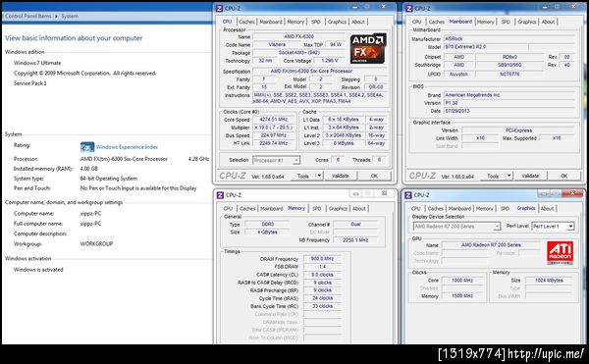Image resolution: width=589 pixels, height=364 pixels.
Task: Click the CAS# Latency value 9.0 clocks
Action: [322, 275]
